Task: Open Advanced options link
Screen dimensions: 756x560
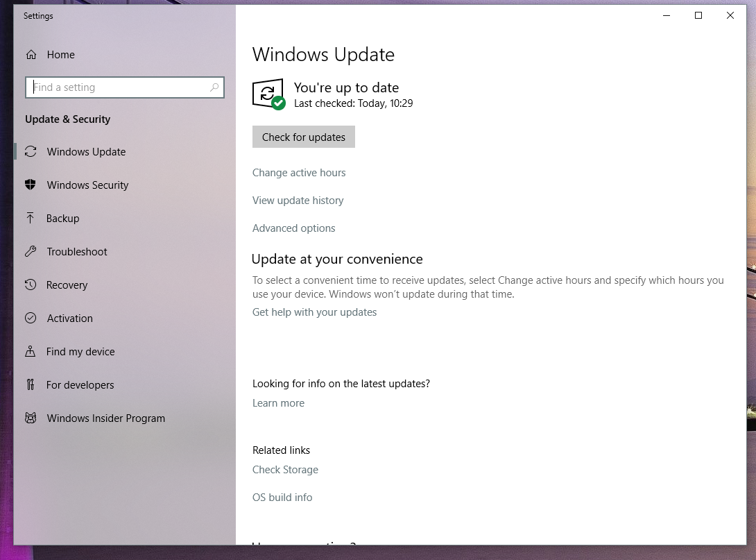Action: [293, 228]
